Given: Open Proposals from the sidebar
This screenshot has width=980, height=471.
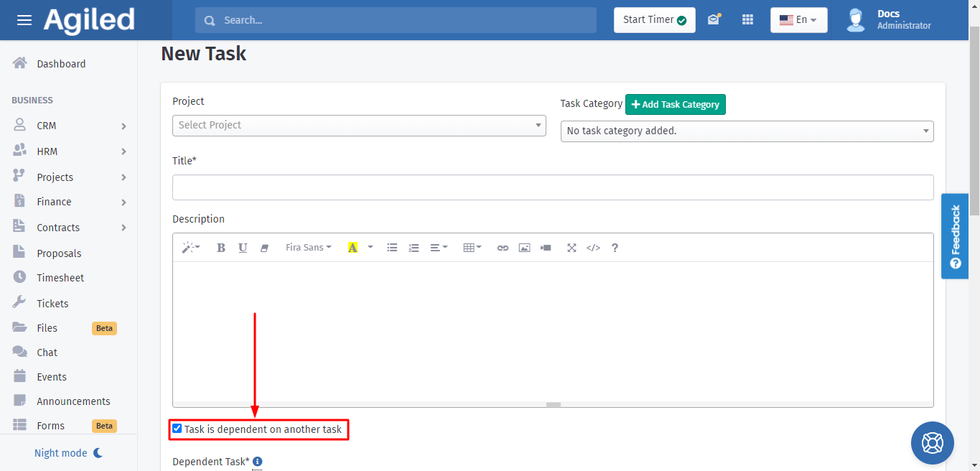Looking at the screenshot, I should point(59,253).
